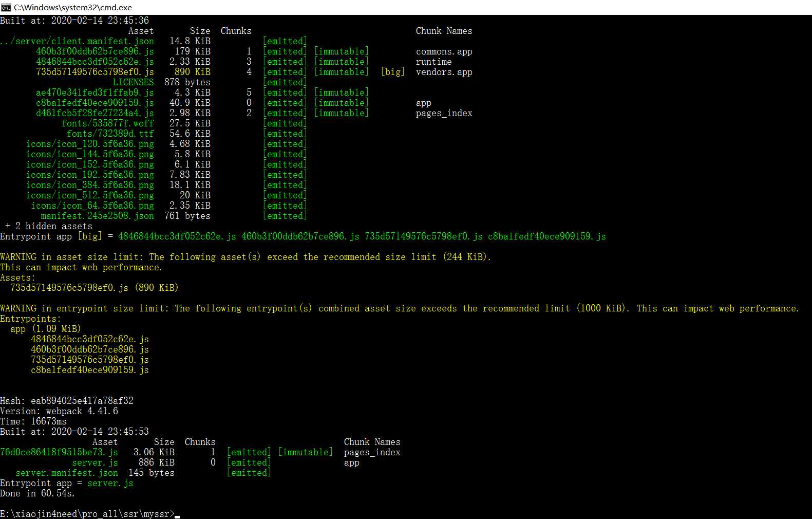Click 'Built at: 2020-02-14 23:45:36' line
Screen dimensions: 812x519
(74, 21)
